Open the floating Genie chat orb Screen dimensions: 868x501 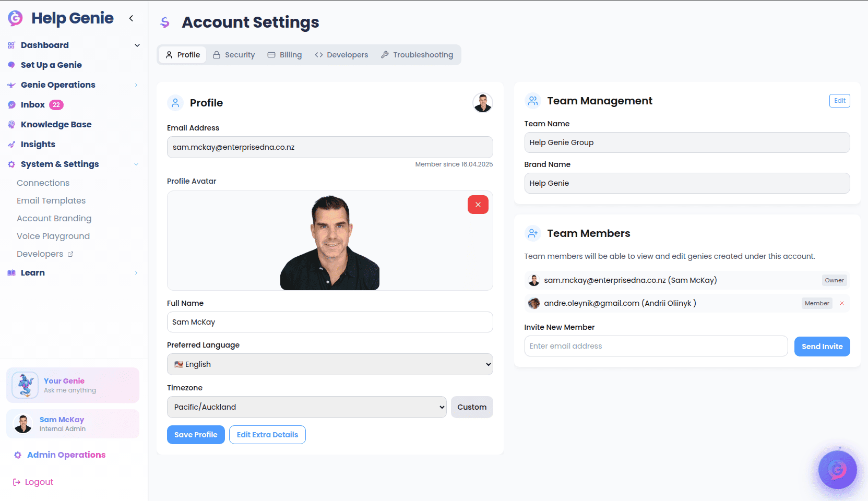click(838, 470)
